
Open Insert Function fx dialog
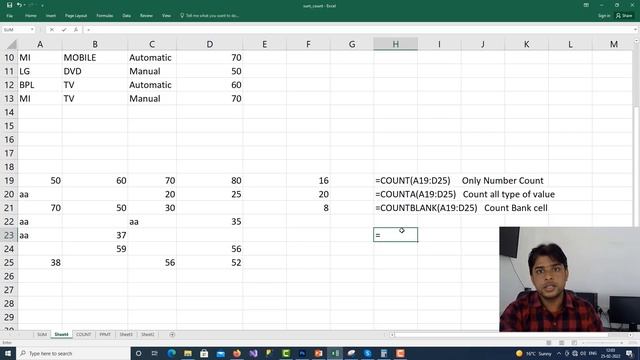[76, 30]
